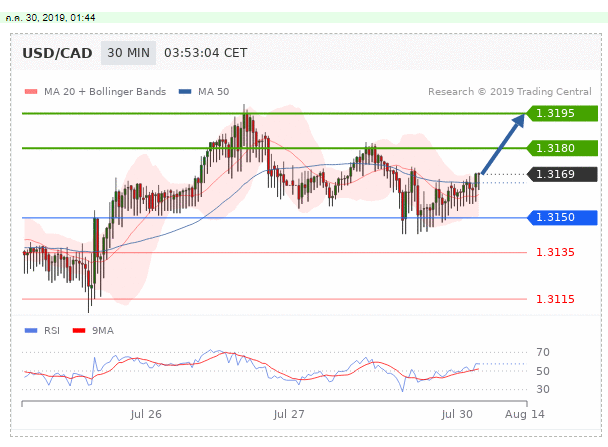The width and height of the screenshot is (608, 447).
Task: Click the 1.3135 support level label
Action: coord(555,252)
